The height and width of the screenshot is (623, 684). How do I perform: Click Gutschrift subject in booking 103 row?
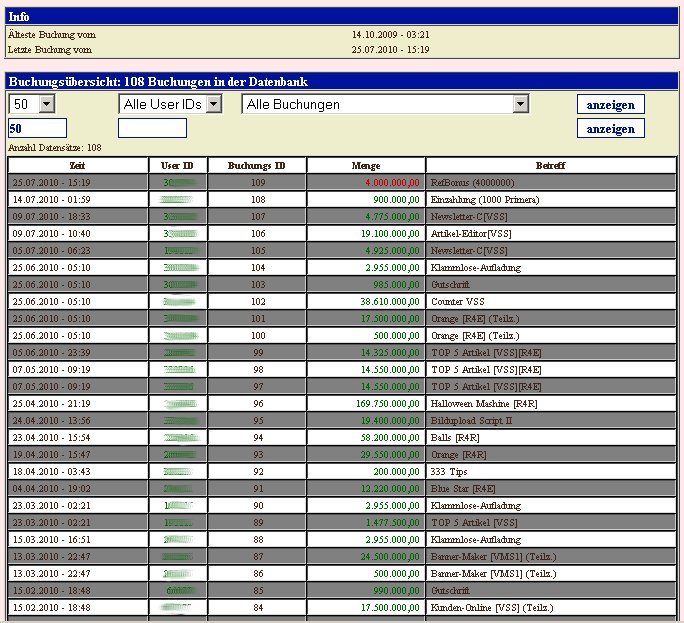click(450, 284)
